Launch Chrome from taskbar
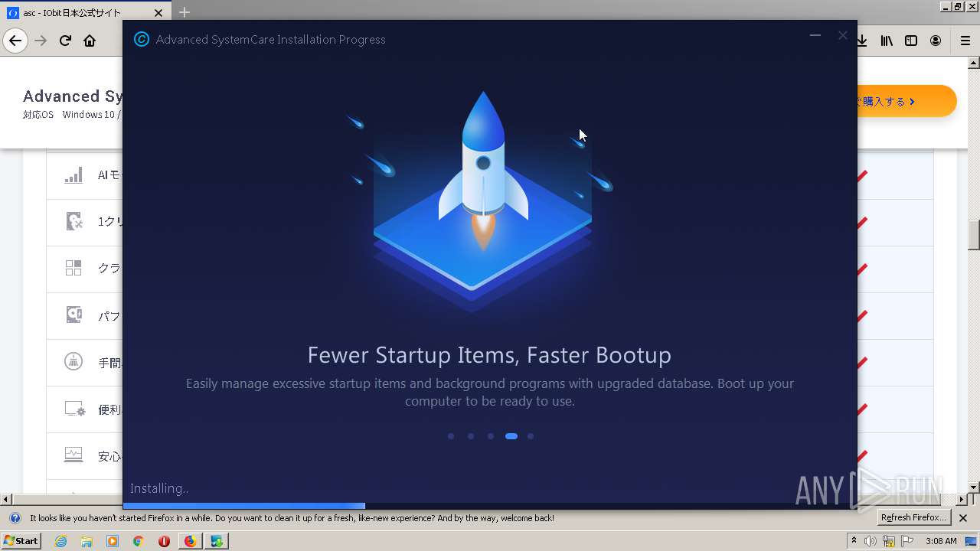The height and width of the screenshot is (551, 980). click(138, 541)
